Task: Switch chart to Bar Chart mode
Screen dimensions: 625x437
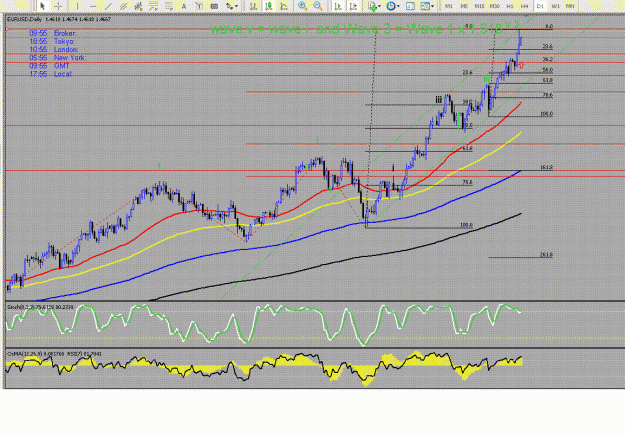Action: pos(253,6)
